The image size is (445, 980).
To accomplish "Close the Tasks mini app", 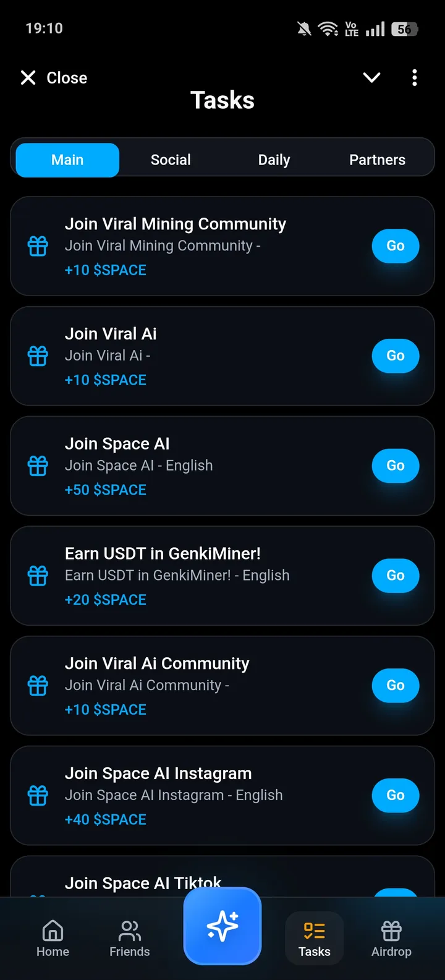I will [54, 78].
